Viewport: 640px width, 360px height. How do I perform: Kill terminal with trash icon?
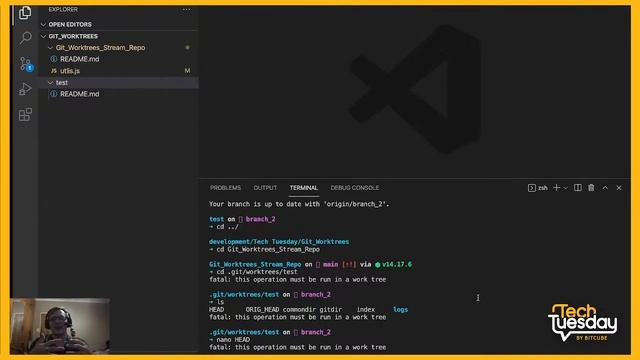(591, 188)
